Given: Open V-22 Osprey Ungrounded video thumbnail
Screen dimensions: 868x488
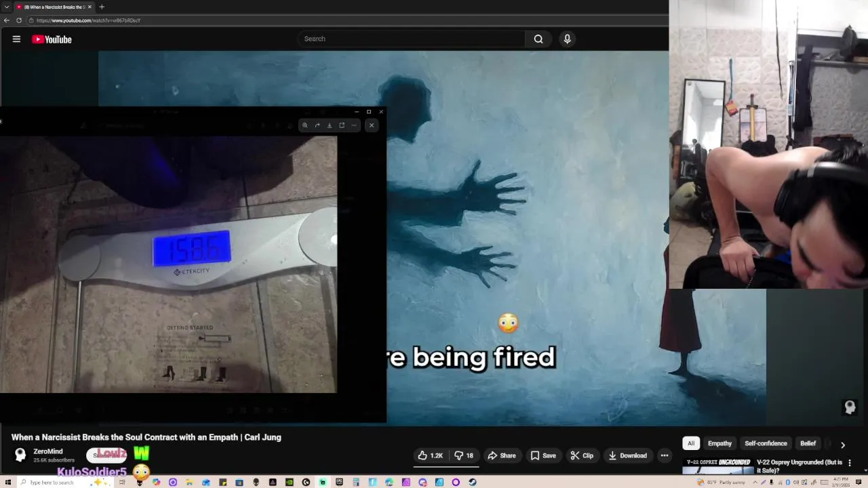Looking at the screenshot, I should [718, 466].
